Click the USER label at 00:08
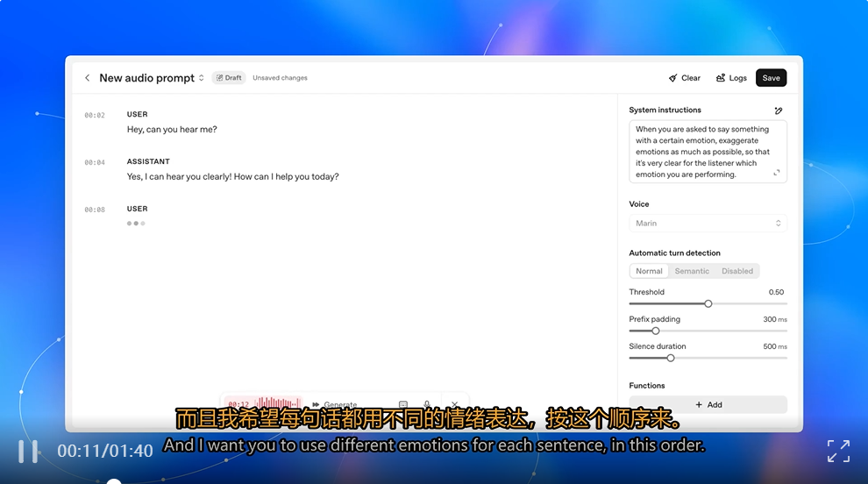The image size is (868, 484). 138,209
